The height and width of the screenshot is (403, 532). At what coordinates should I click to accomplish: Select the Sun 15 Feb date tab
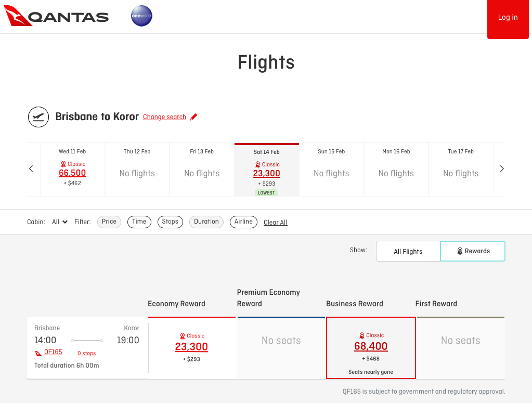[x=331, y=169]
